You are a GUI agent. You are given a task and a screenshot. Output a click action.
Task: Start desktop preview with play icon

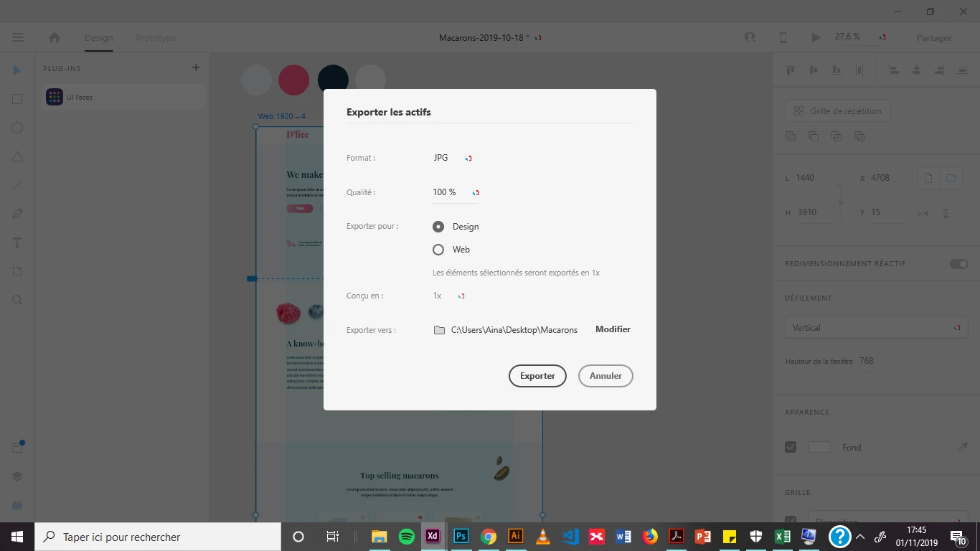click(816, 37)
